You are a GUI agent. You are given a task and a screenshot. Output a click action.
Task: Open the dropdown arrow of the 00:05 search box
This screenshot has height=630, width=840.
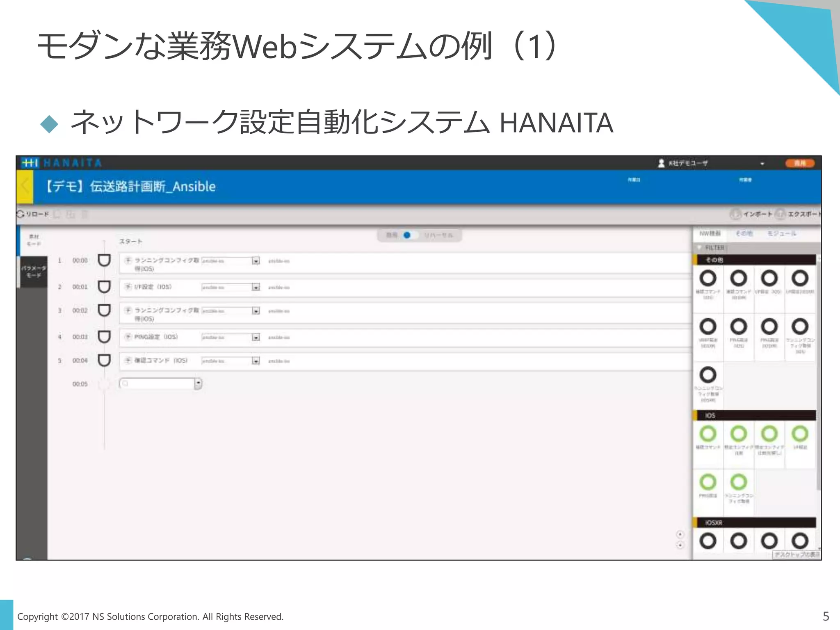(198, 383)
